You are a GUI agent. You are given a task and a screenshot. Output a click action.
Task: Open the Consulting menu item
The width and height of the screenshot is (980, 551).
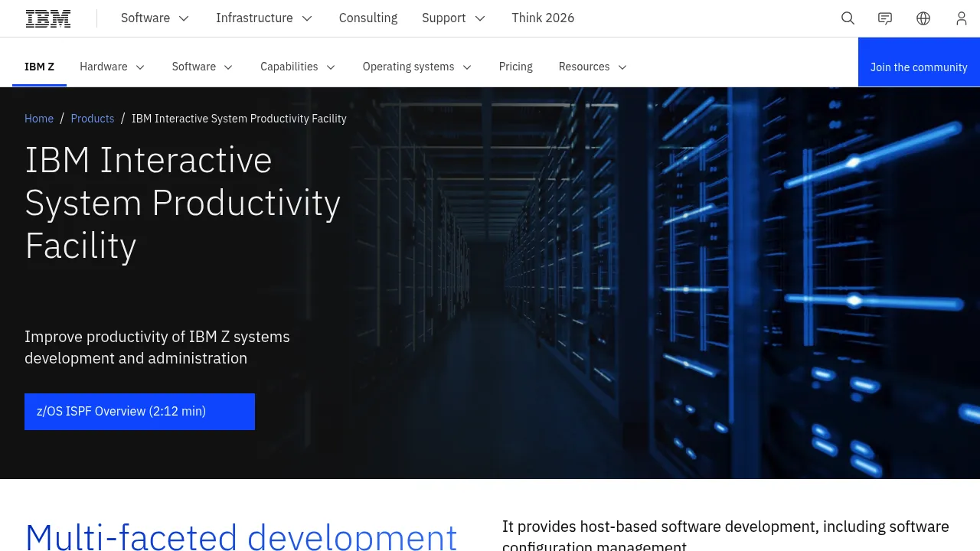pyautogui.click(x=368, y=18)
